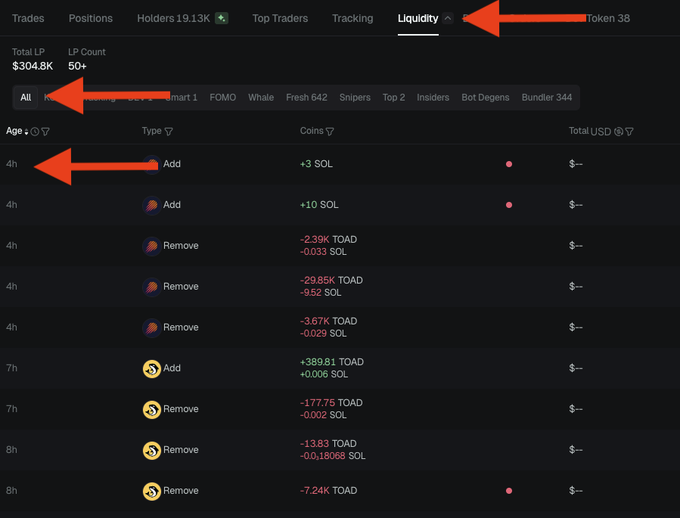The height and width of the screenshot is (518, 680).
Task: Click the +0.006 SOL amount
Action: (324, 374)
